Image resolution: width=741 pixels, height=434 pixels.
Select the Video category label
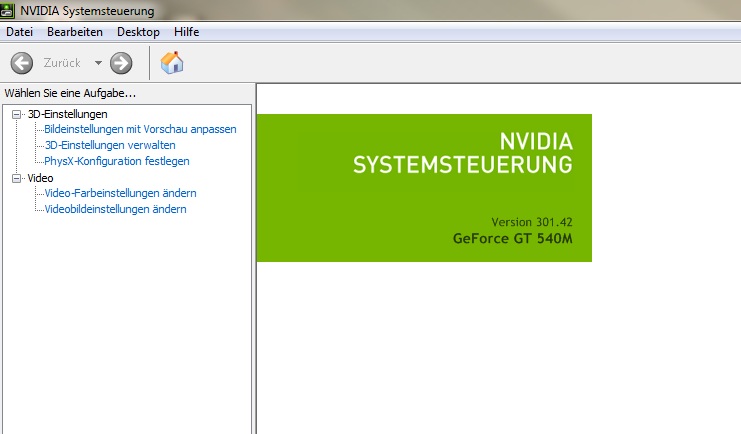point(40,178)
